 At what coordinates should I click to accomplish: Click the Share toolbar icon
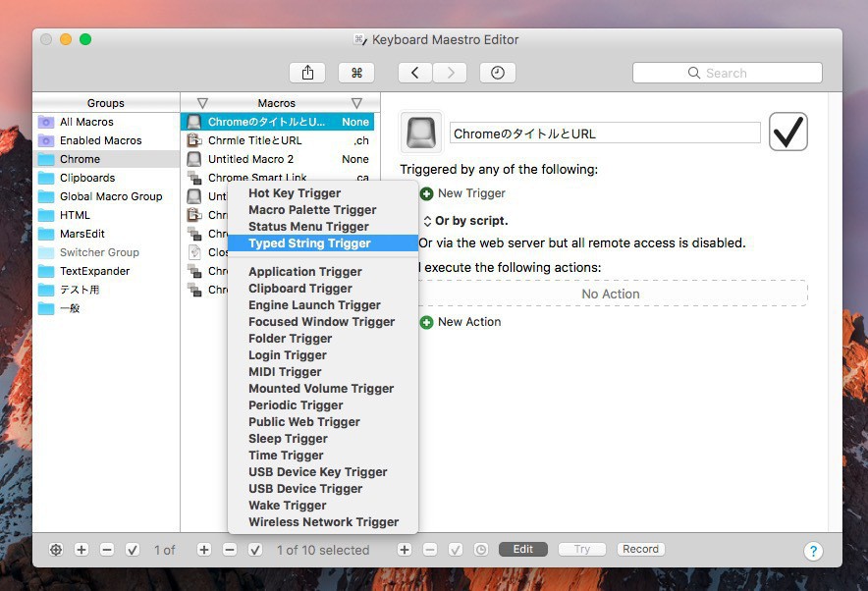(307, 73)
